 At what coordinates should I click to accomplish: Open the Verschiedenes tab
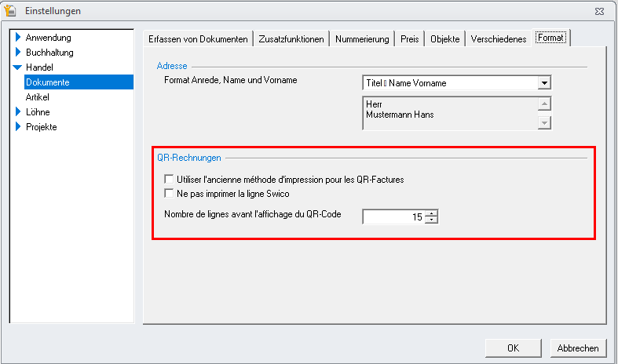tap(498, 39)
